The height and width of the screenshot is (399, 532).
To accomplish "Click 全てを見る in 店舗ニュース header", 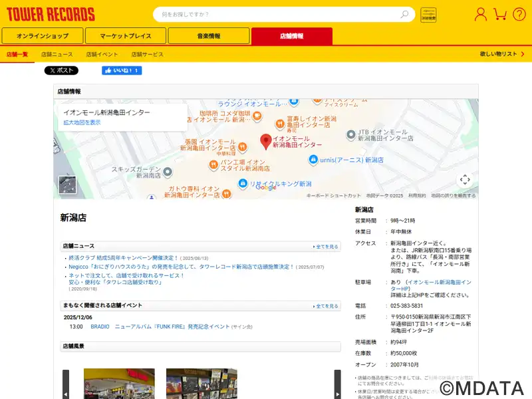I will [326, 247].
